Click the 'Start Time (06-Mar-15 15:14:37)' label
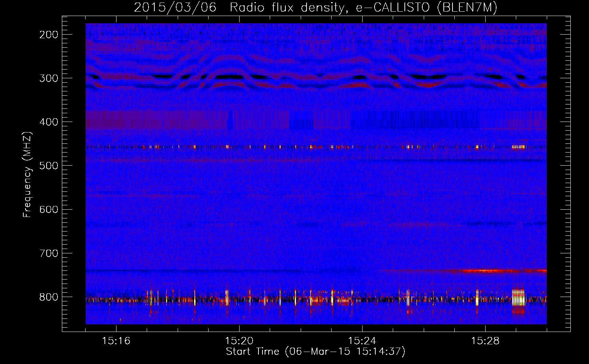589x364 pixels. tap(316, 352)
